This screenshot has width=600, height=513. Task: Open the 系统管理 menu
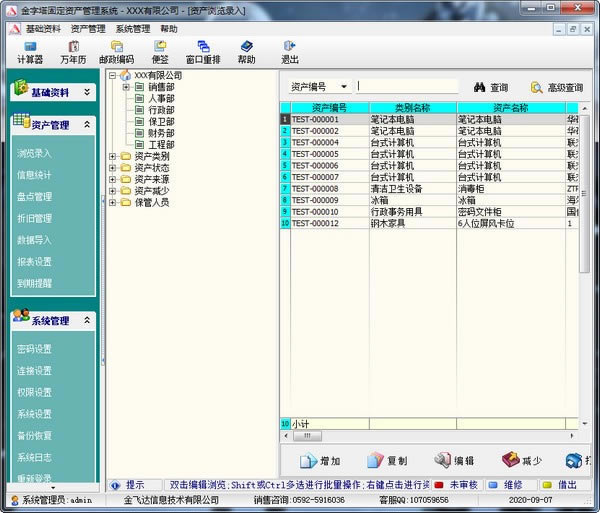[x=133, y=29]
